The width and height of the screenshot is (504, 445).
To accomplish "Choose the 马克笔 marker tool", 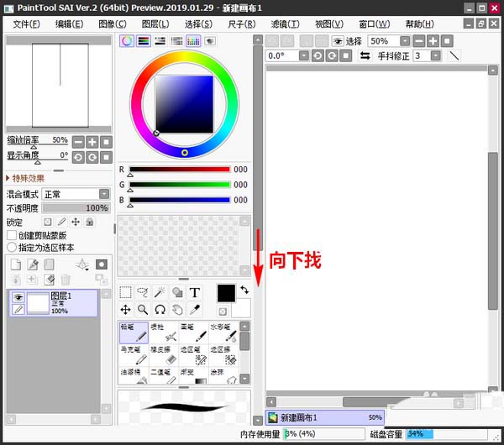I will [134, 355].
